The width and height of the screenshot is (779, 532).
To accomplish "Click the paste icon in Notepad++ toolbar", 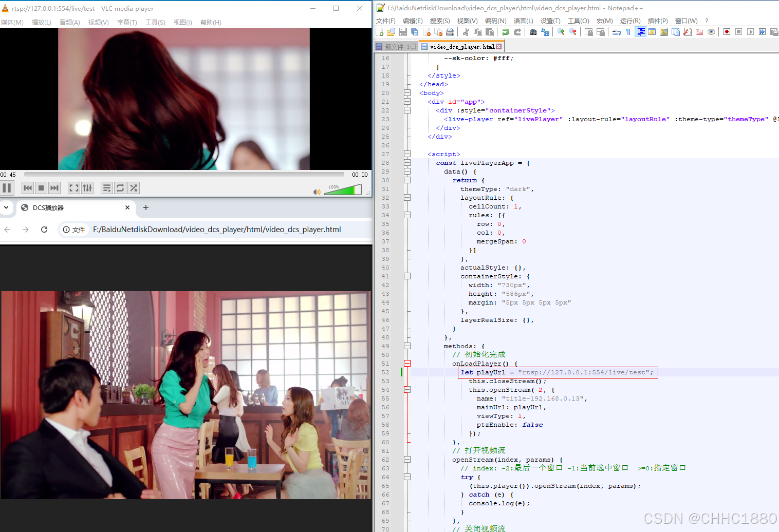I will click(x=490, y=32).
